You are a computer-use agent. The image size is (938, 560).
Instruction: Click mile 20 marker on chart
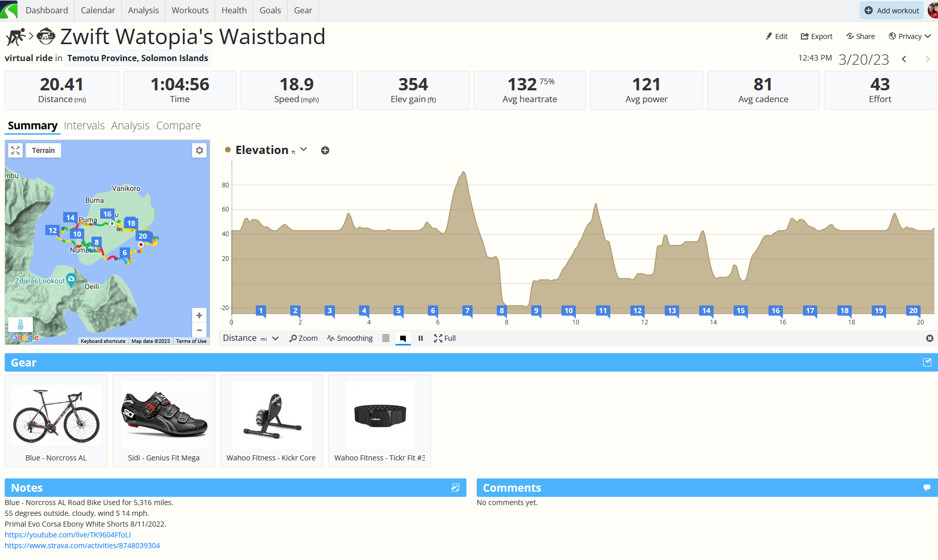(x=913, y=311)
